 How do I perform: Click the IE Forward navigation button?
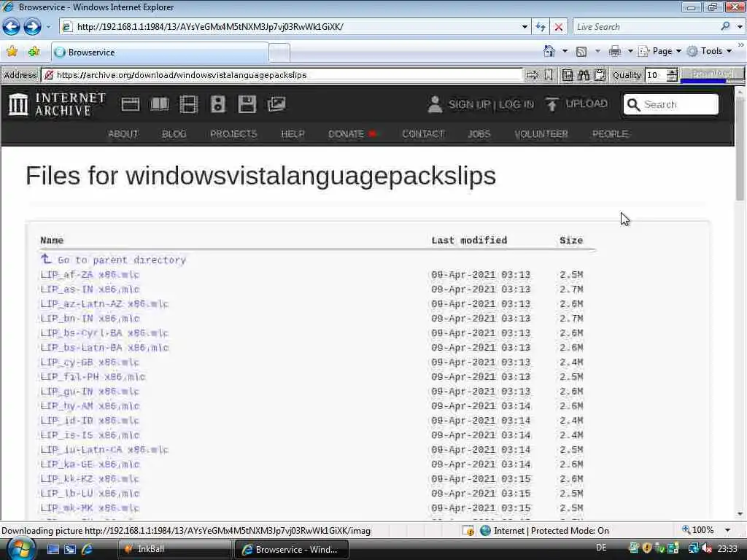click(32, 27)
